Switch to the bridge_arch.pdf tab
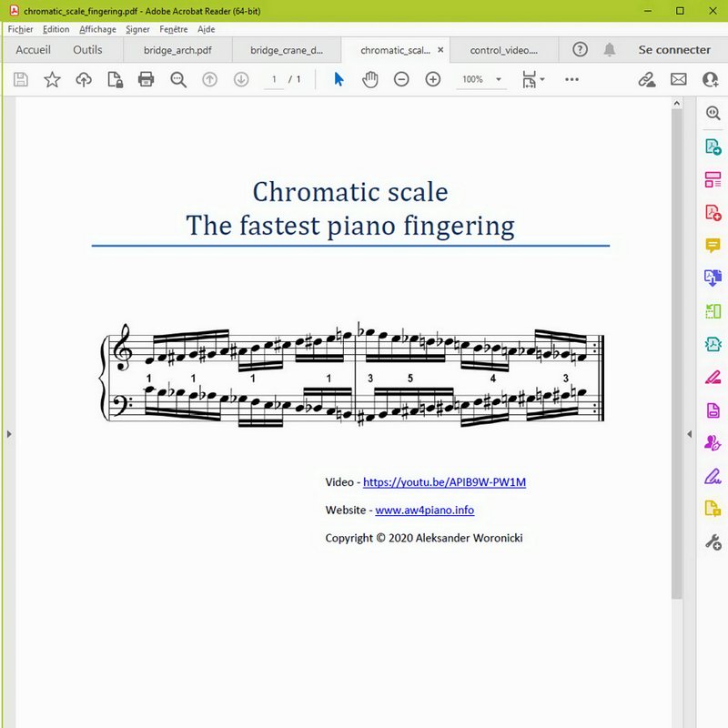728x728 pixels. tap(177, 50)
